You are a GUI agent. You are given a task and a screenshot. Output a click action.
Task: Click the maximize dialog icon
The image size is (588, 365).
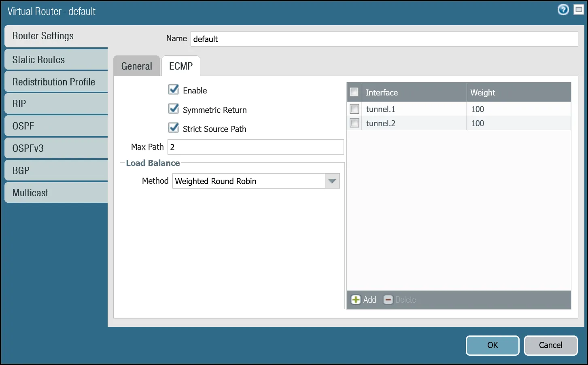579,10
